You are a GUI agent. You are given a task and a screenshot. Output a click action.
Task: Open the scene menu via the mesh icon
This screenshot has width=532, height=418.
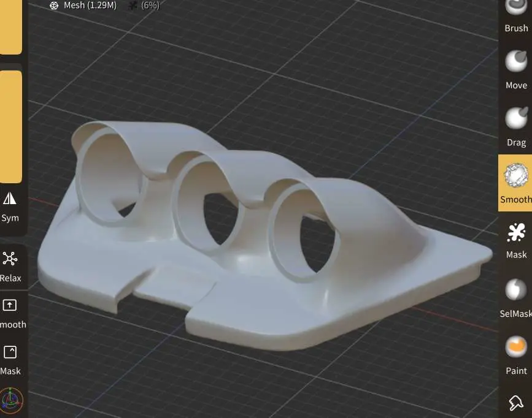coord(54,6)
